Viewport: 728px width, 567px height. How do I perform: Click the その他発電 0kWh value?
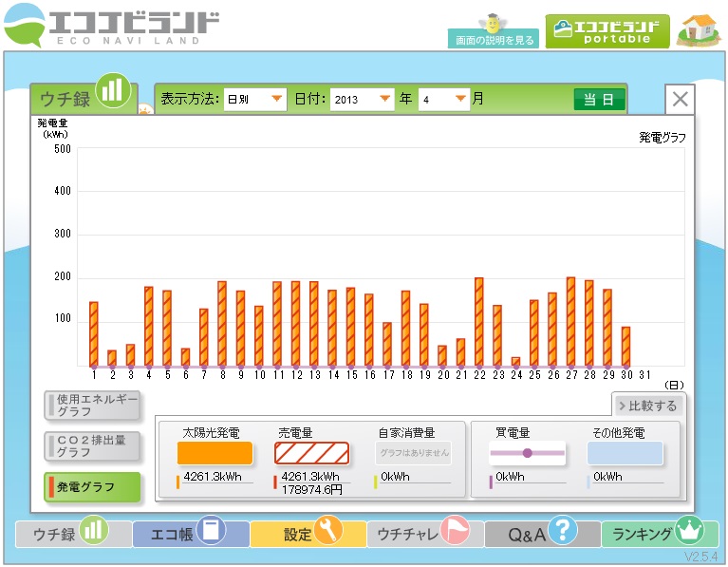(x=607, y=477)
